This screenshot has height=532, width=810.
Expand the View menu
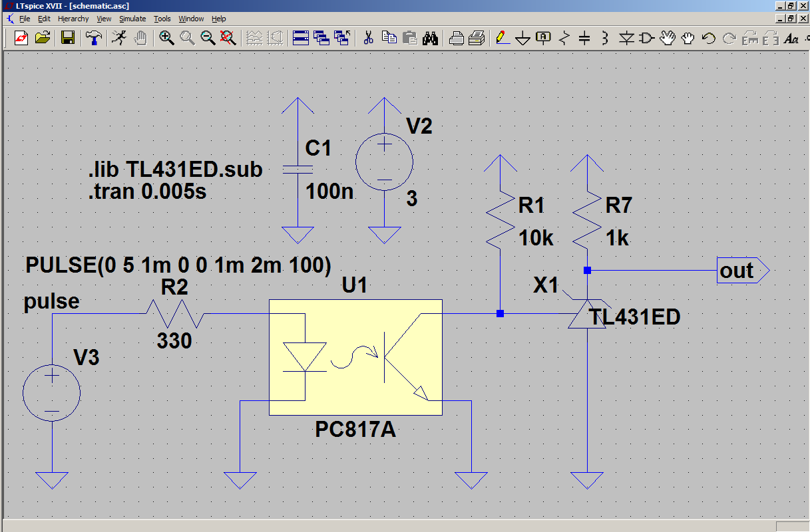coord(104,19)
